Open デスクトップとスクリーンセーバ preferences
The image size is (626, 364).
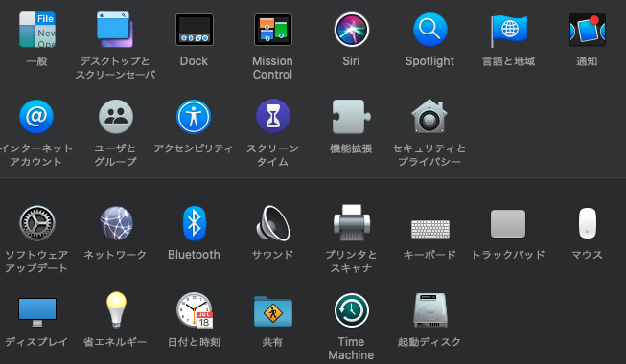click(x=115, y=30)
